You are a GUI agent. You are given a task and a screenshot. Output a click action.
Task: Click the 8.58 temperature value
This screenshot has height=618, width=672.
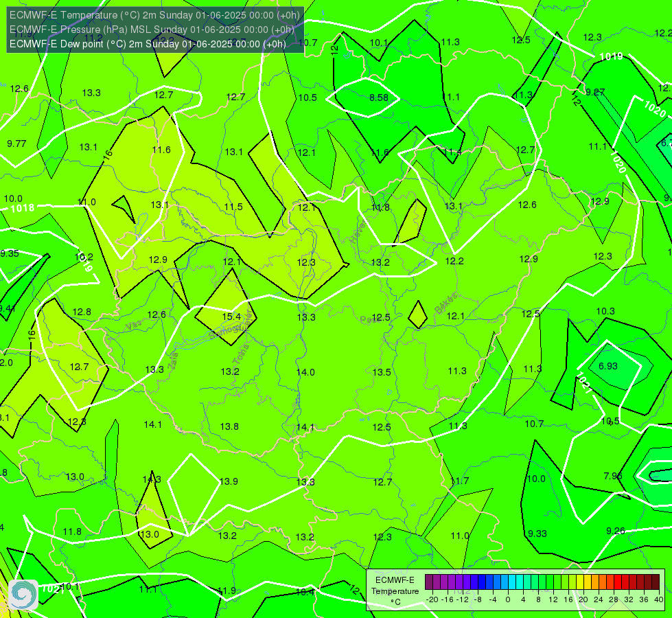379,98
